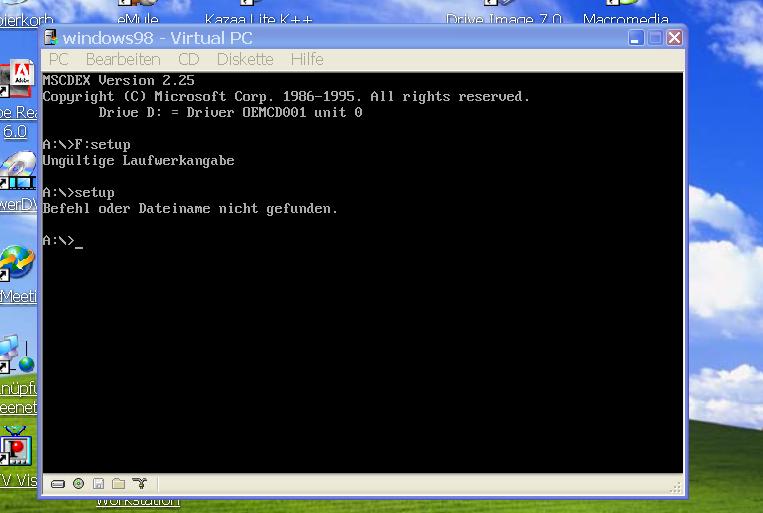Click the 'Ungültige Laufwerkangabe' error line
Viewport: 763px width, 513px height.
click(x=138, y=161)
